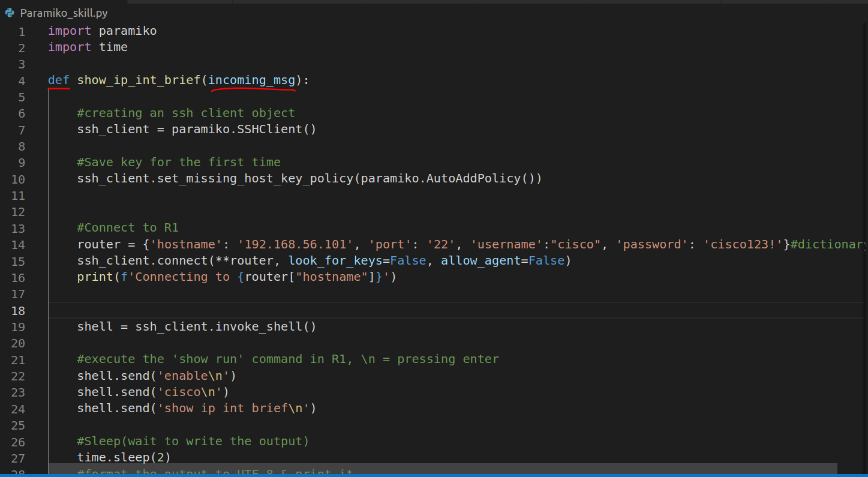This screenshot has width=868, height=477.
Task: Click 'paramiko' in the import on line 1
Action: [x=128, y=31]
